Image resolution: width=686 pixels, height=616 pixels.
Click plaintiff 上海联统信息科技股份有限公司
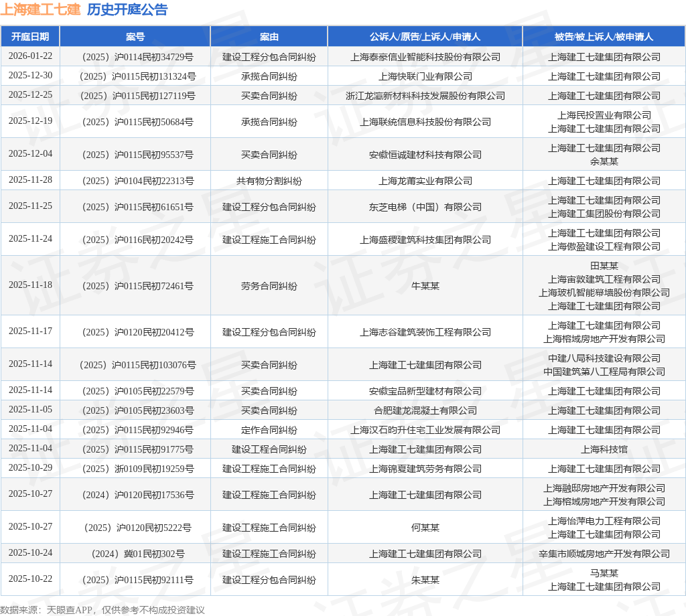[x=425, y=122]
